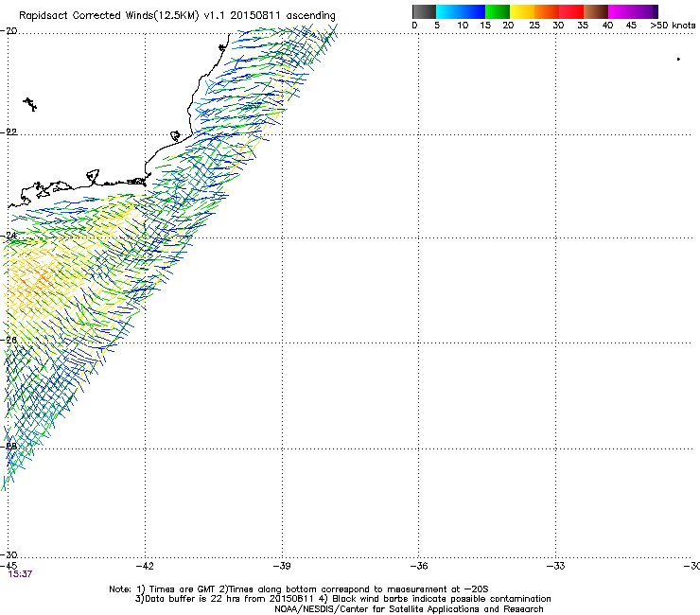This screenshot has height=615, width=700.
Task: Click the '>50 knots' legend label
Action: pos(673,26)
